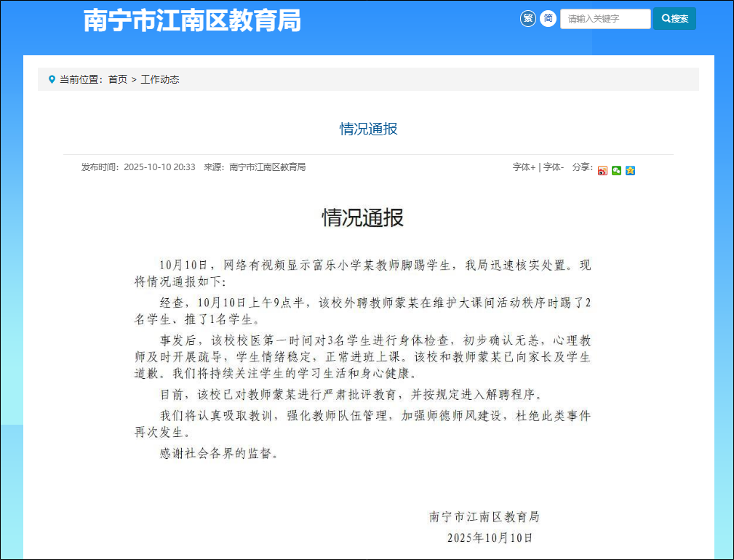Switch to Simplified Chinese with 简 icon

click(548, 19)
